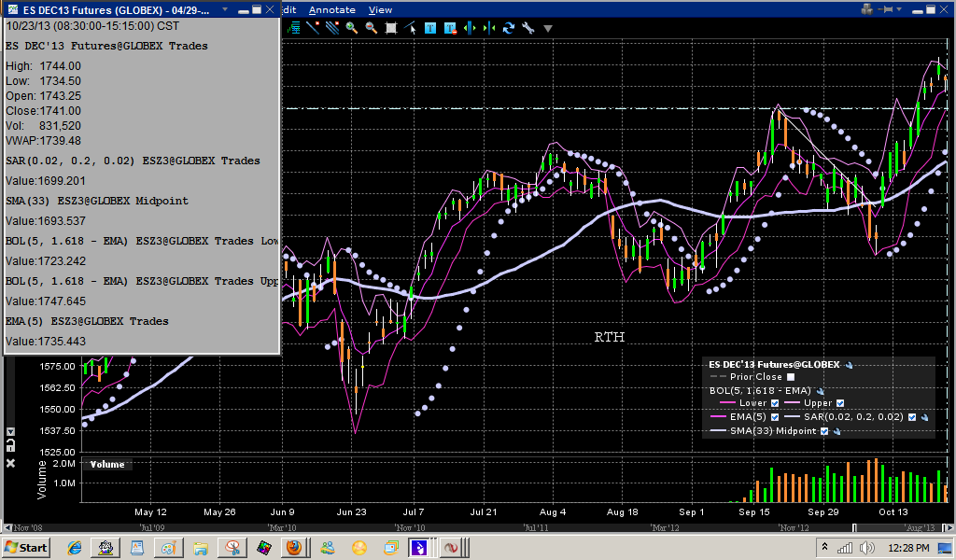Open the partially hidden Edit menu

pos(289,9)
